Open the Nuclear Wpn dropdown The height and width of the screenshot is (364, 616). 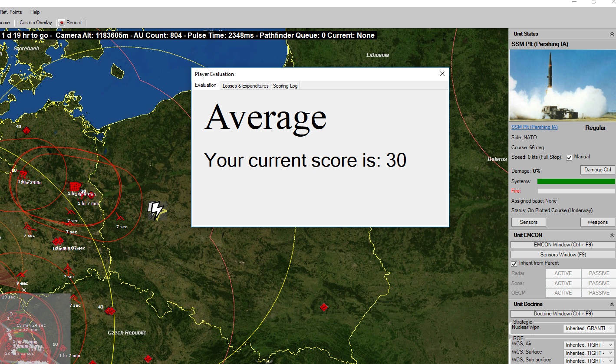coord(589,328)
